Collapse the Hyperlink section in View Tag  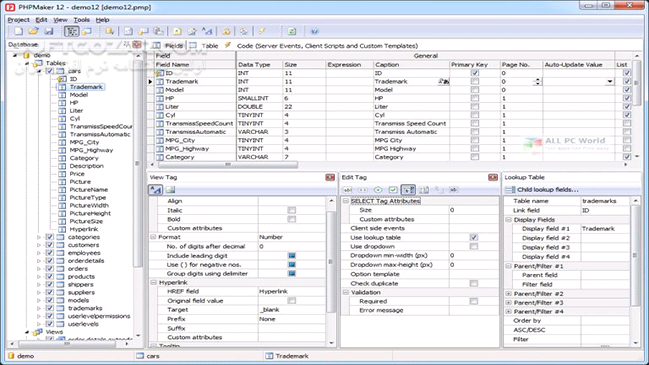click(153, 282)
